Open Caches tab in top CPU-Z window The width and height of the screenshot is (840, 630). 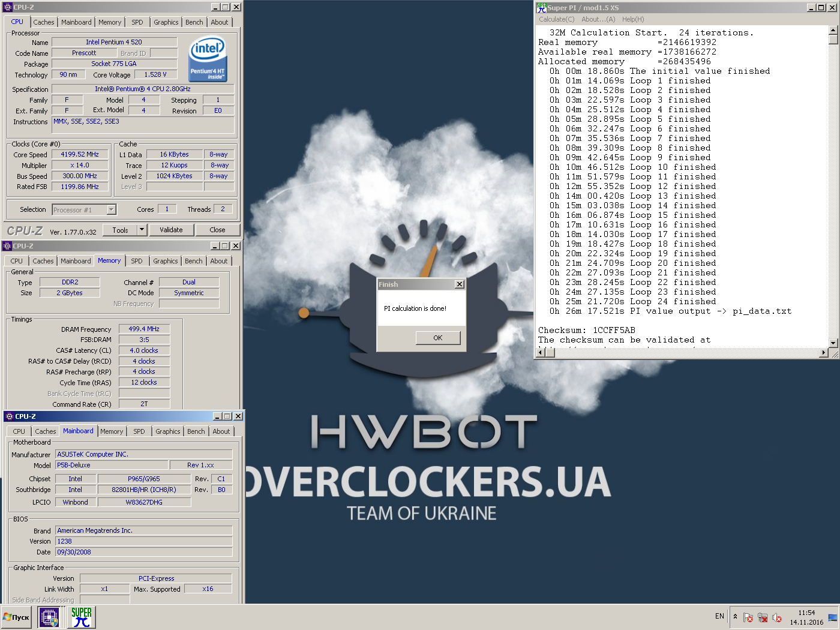tap(44, 22)
